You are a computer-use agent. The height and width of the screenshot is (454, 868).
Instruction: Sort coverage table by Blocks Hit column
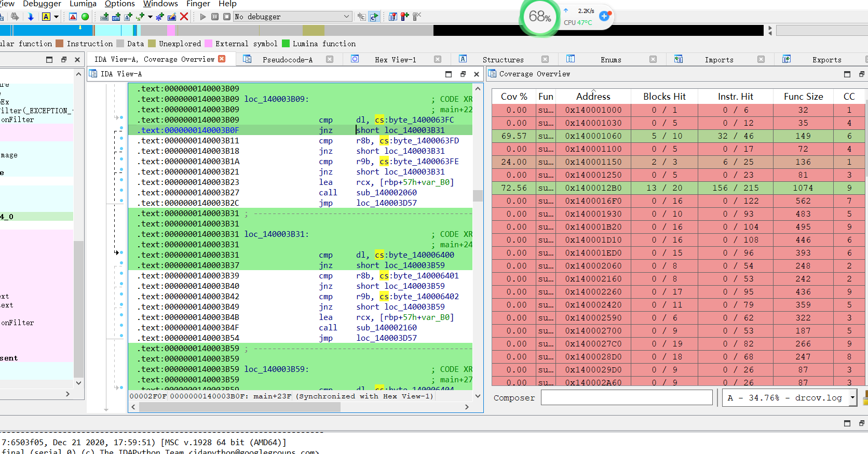pos(664,97)
